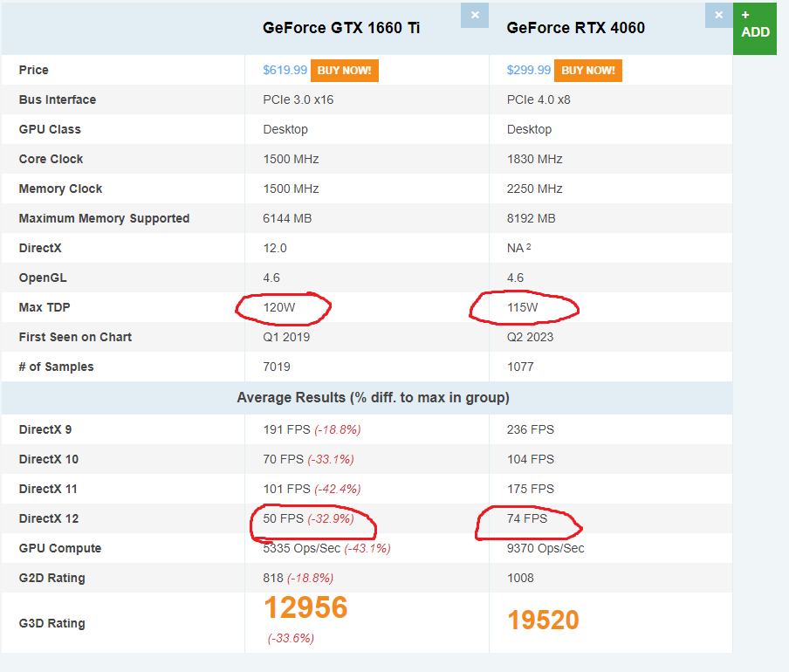Click the Max TDP row label

[x=45, y=307]
